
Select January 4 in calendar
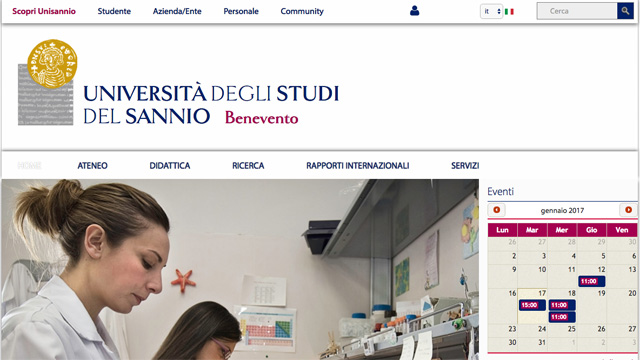[x=573, y=256]
